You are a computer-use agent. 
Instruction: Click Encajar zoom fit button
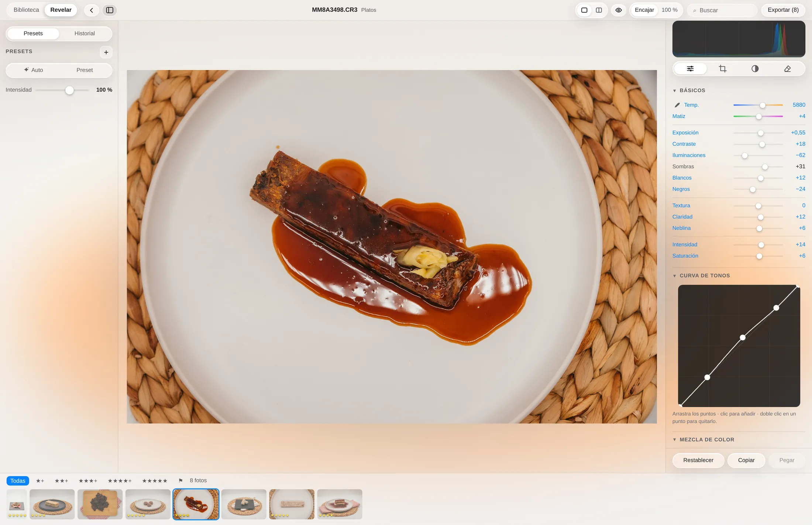point(644,10)
